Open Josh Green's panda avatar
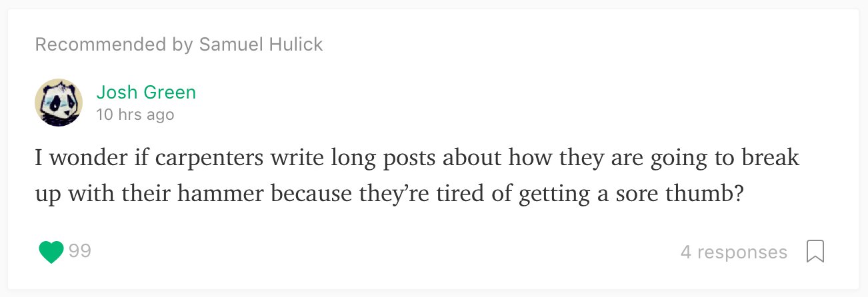868x297 pixels. point(59,103)
